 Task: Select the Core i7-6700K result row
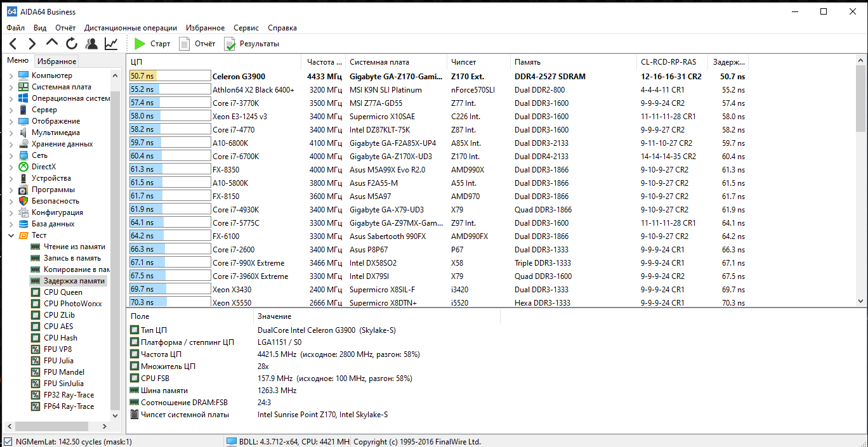pyautogui.click(x=438, y=156)
